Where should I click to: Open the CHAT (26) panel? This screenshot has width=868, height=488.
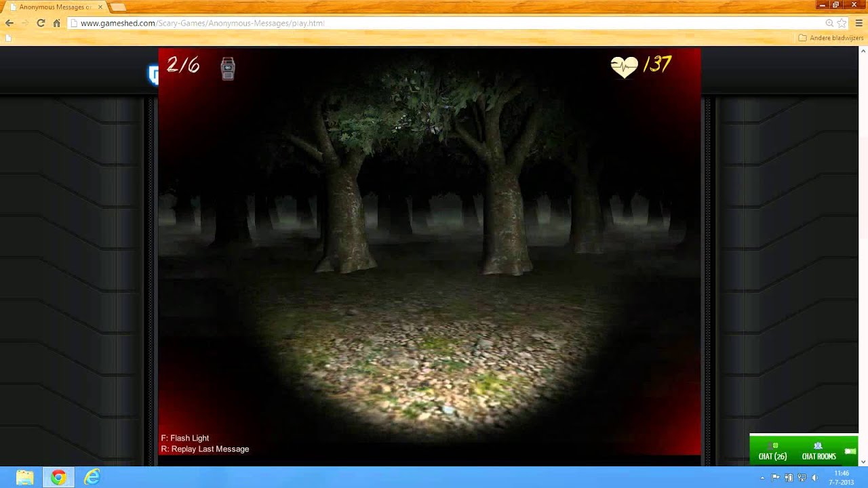coord(772,451)
